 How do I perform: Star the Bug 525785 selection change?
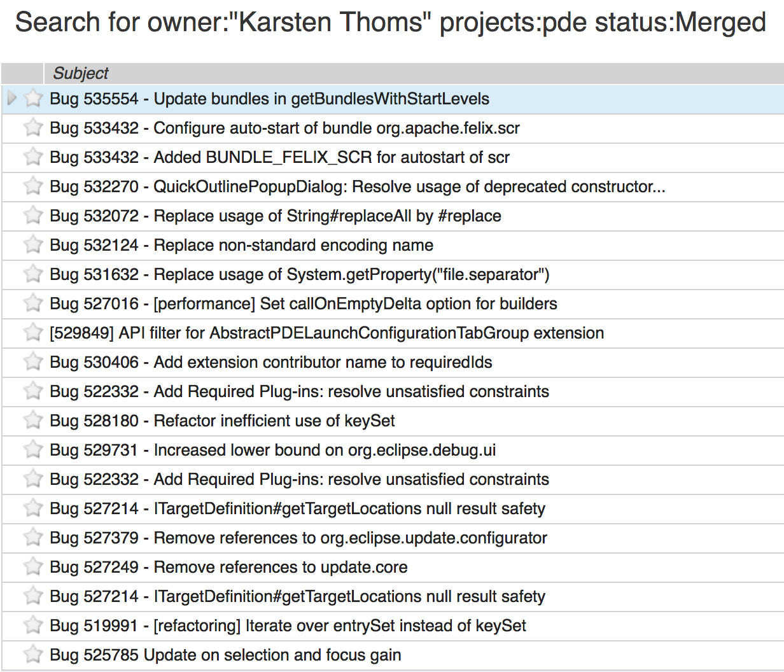pos(33,655)
